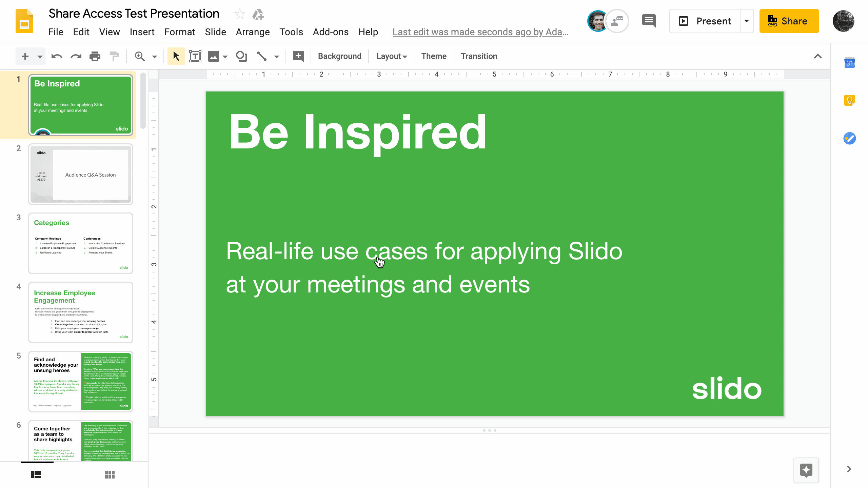Open new slide layout dropdown arrow
This screenshot has width=868, height=488.
click(40, 57)
